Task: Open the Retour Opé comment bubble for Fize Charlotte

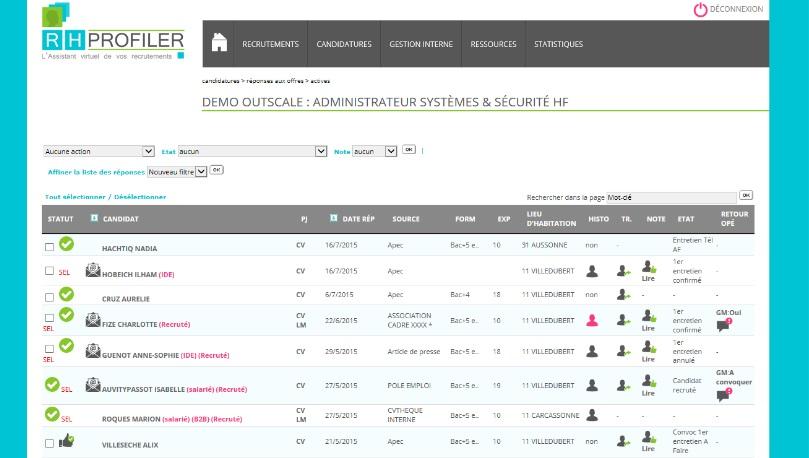Action: (x=724, y=325)
